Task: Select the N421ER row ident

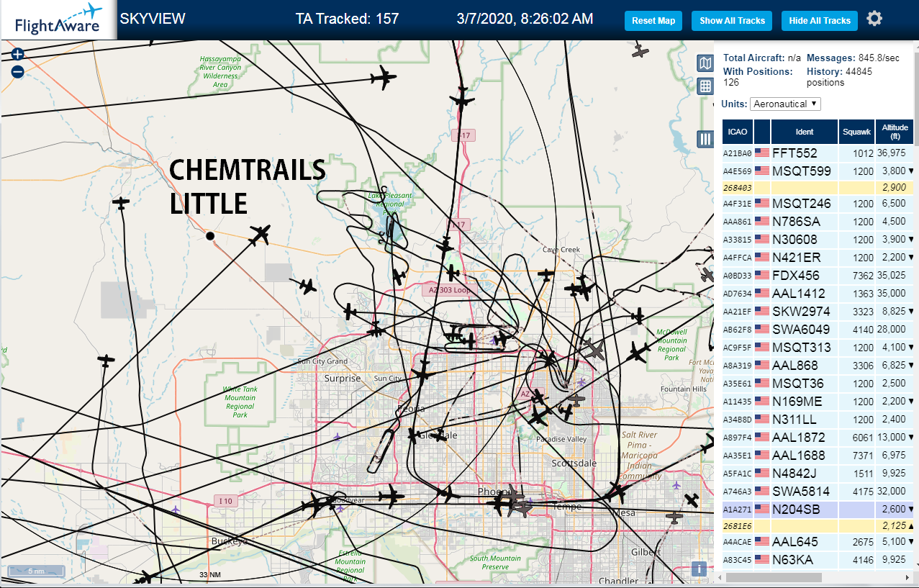Action: [x=797, y=257]
